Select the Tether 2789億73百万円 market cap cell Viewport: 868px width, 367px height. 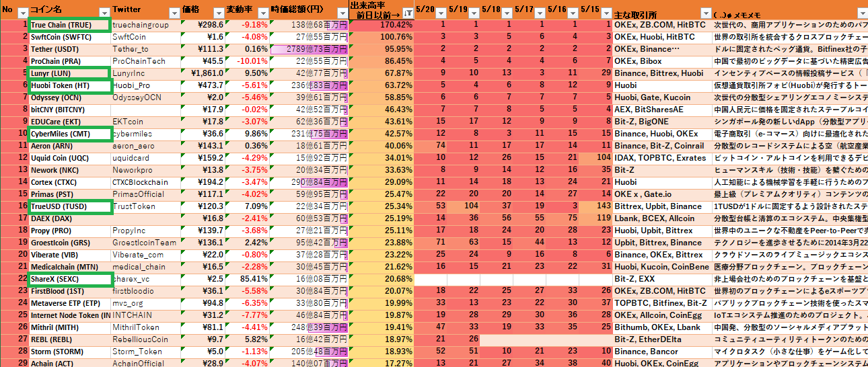(309, 49)
